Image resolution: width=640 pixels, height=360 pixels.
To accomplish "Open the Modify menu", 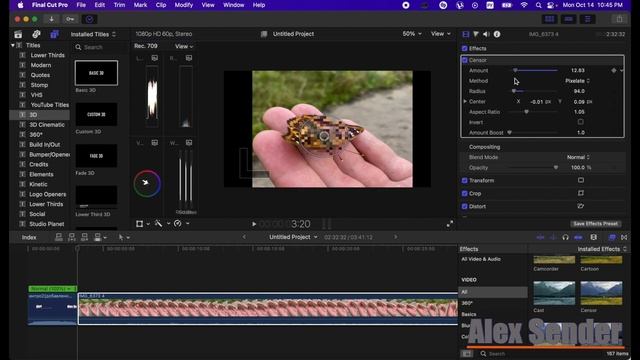I will (184, 5).
